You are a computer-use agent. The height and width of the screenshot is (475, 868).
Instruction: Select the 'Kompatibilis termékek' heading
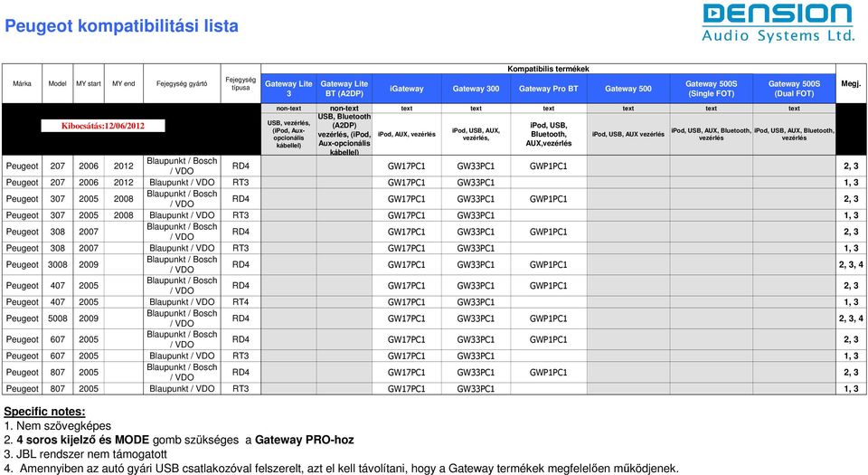pos(548,69)
